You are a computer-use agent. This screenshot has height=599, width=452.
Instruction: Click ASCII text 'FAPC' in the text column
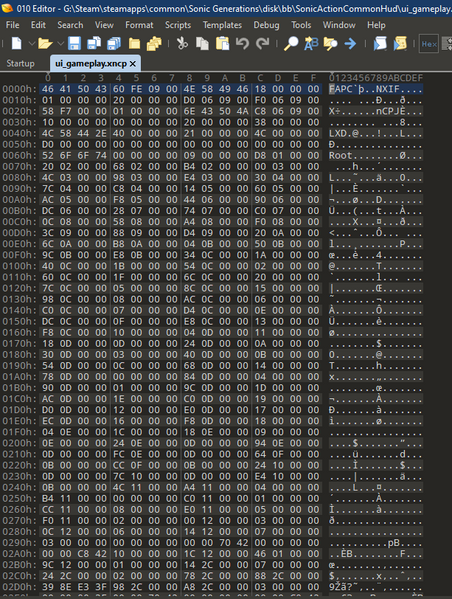(x=340, y=89)
